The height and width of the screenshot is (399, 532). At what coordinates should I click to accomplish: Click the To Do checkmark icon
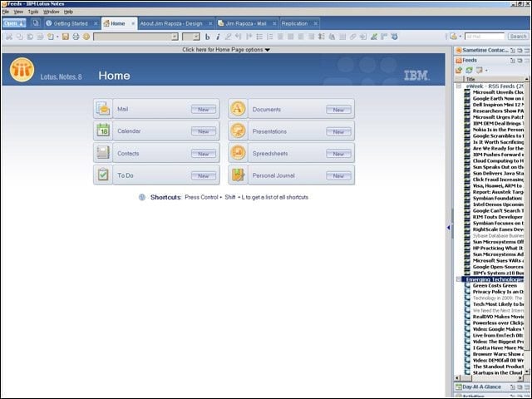tap(103, 175)
